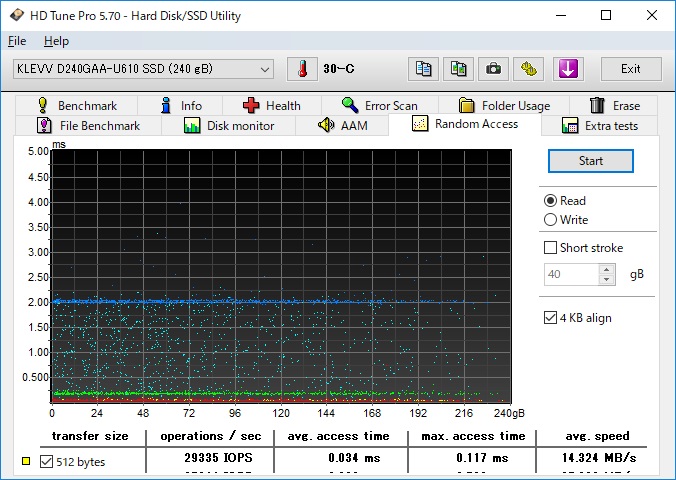Open the Help menu

click(56, 41)
